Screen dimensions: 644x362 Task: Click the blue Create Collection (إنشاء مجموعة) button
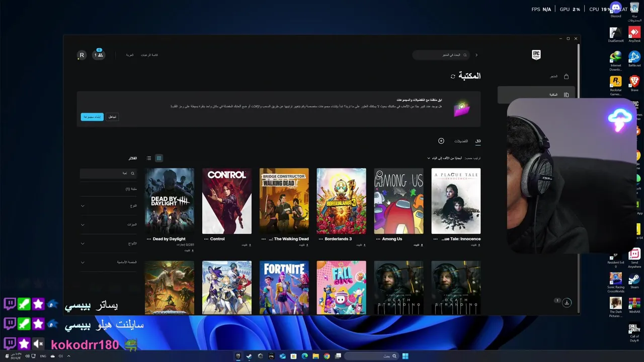point(92,117)
